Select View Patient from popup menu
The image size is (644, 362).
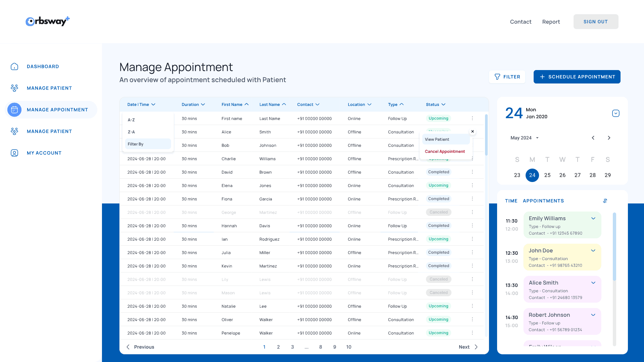pyautogui.click(x=446, y=139)
